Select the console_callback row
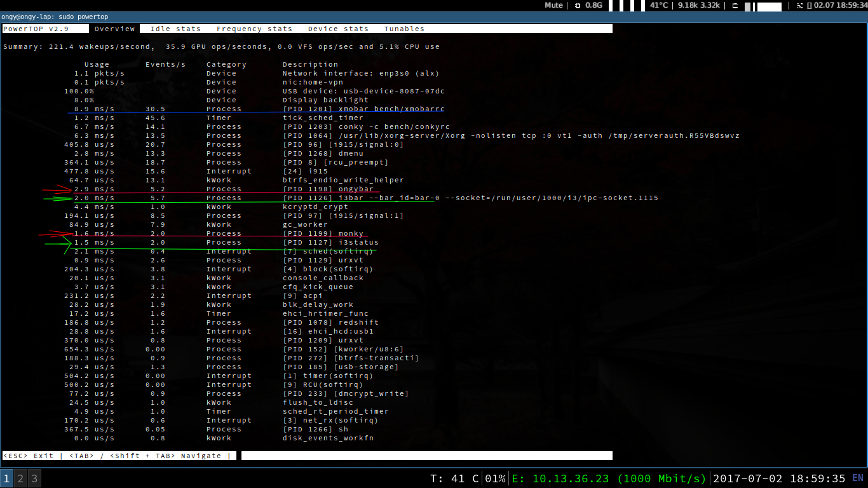This screenshot has height=488, width=868. click(216, 278)
